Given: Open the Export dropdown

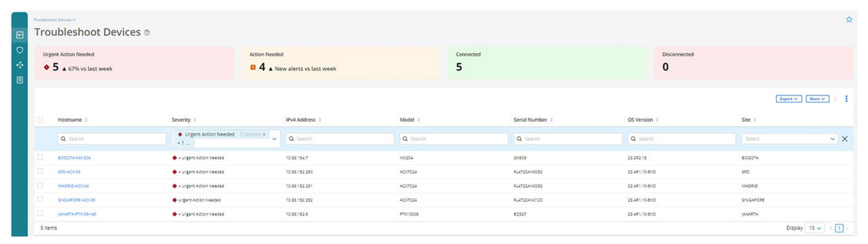Looking at the screenshot, I should click(789, 99).
